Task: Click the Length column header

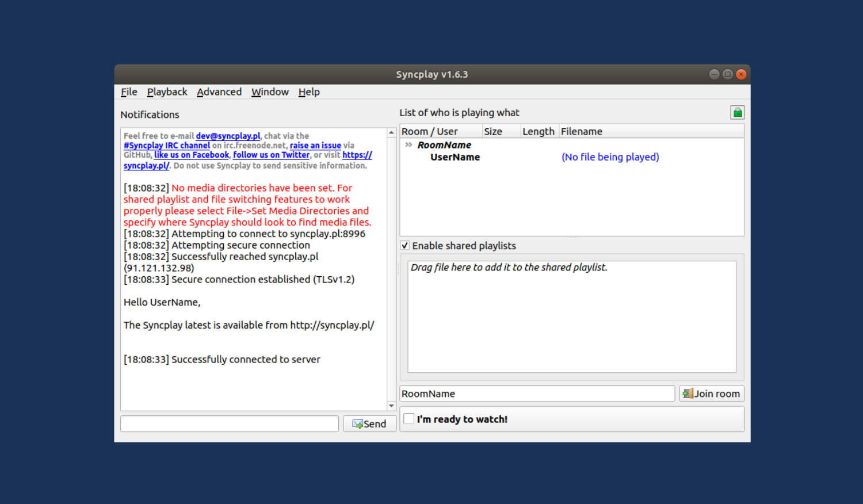Action: pos(539,132)
